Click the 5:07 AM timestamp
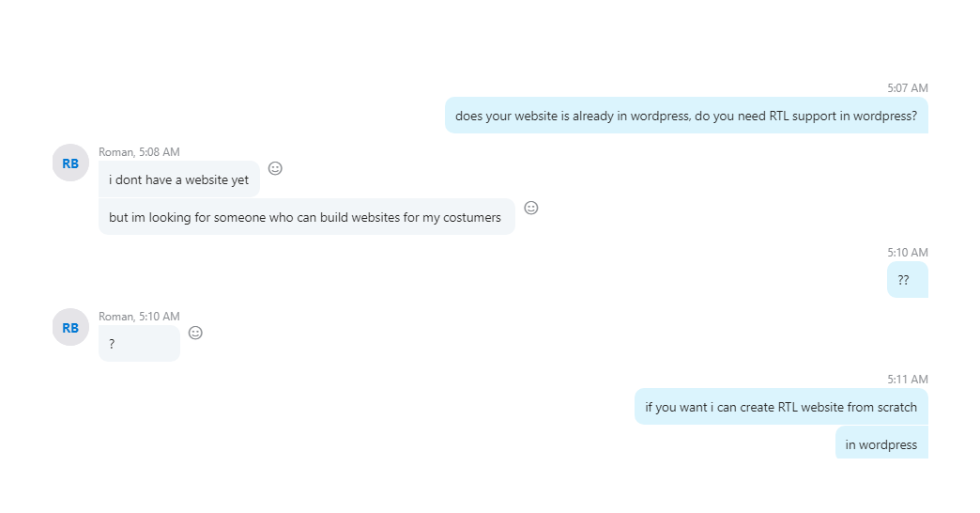Viewport: 980px width, 513px height. 908,88
